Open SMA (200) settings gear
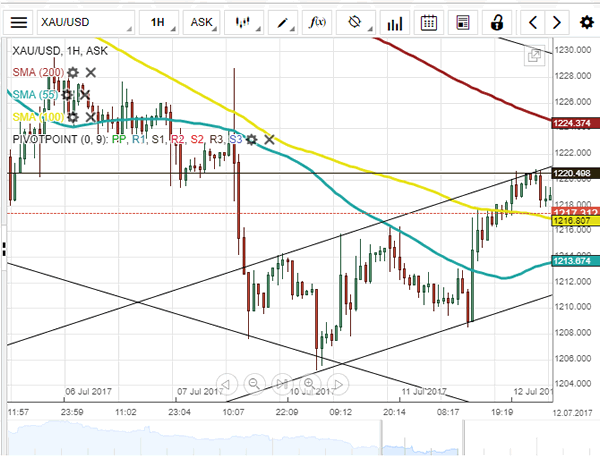Viewport: 600px width, 459px height. pyautogui.click(x=72, y=72)
